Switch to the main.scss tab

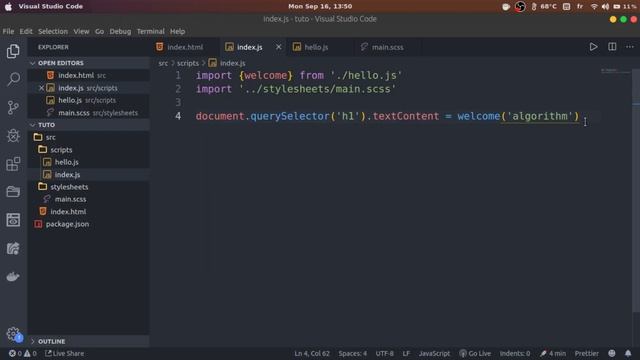[x=387, y=47]
